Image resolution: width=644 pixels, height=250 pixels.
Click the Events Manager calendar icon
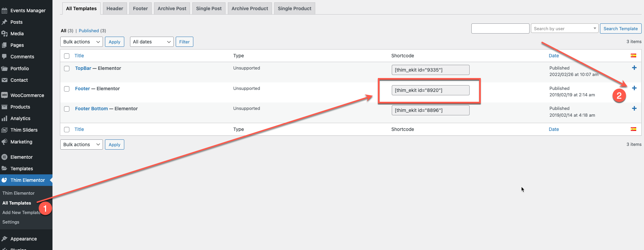[4, 11]
